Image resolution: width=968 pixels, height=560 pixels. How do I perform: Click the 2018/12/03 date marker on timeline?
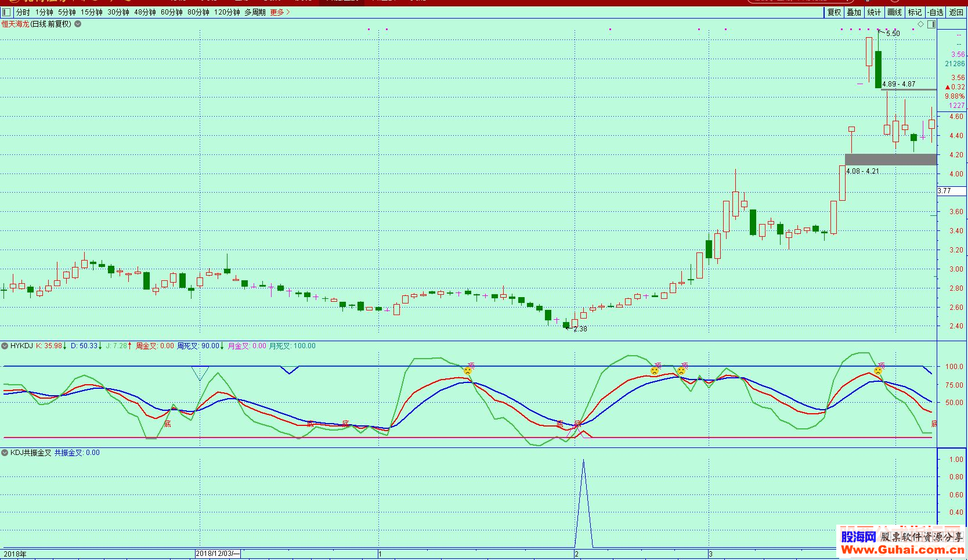click(218, 554)
